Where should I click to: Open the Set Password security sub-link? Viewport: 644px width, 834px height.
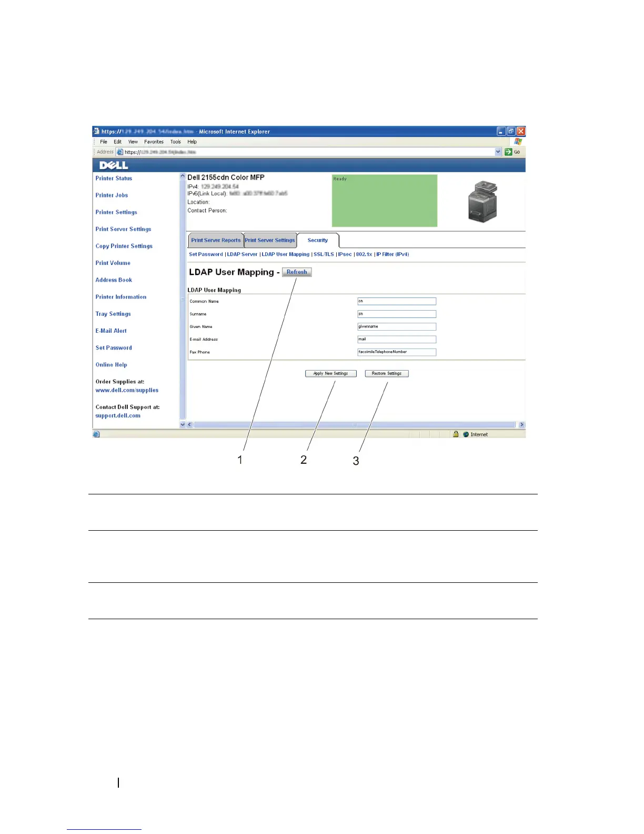pos(206,254)
